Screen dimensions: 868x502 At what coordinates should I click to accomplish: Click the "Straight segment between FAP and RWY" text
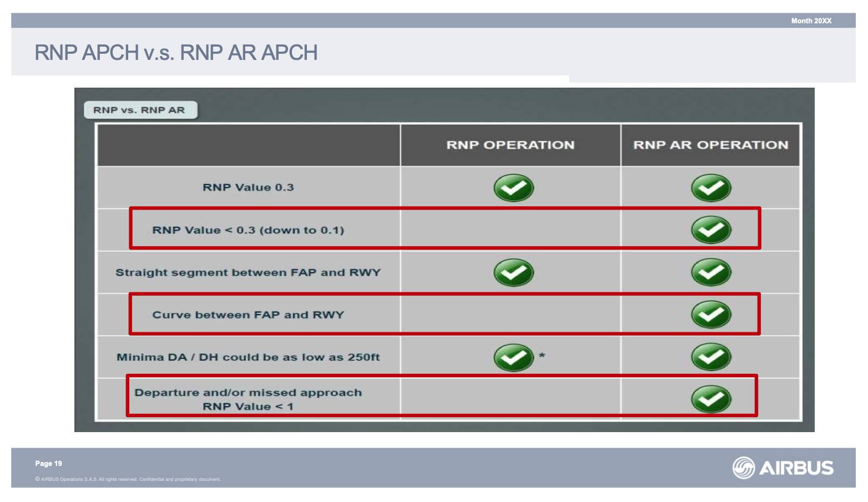click(248, 273)
